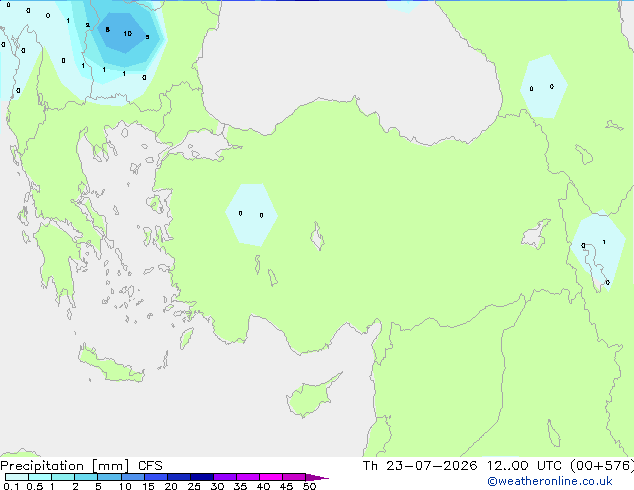Select the dark navy swatch between 25 and 30
The image size is (634, 490).
(201, 477)
